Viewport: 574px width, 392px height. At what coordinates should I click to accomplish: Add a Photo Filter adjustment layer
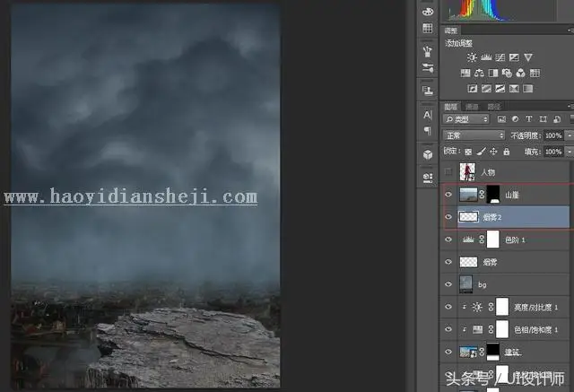(507, 74)
